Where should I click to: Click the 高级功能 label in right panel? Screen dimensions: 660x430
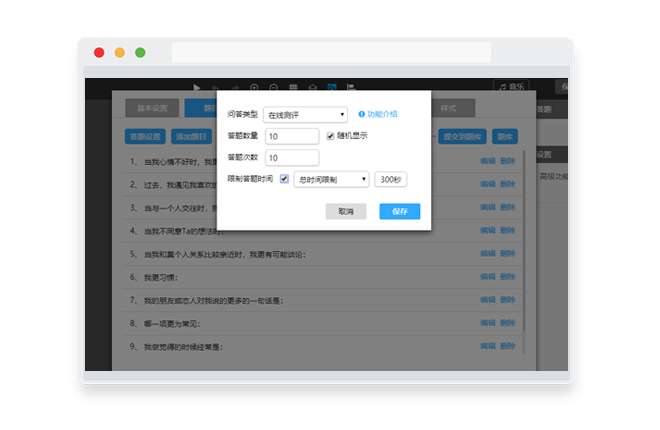pyautogui.click(x=554, y=176)
